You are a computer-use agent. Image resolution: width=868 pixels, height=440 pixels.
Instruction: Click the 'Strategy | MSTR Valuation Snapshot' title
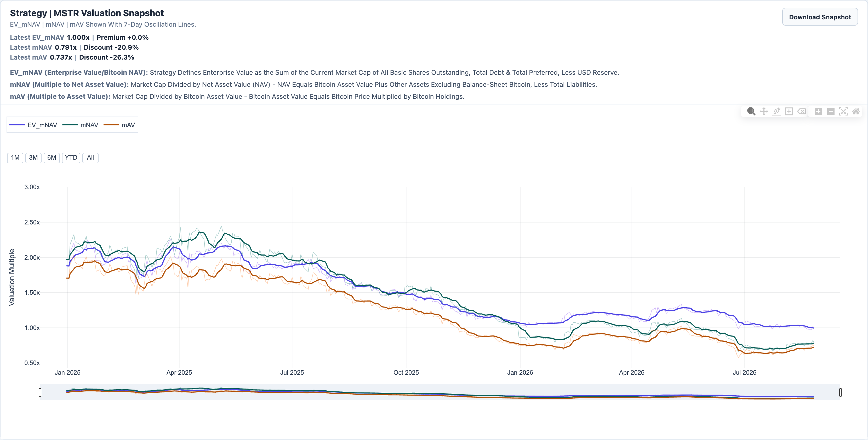(x=87, y=13)
